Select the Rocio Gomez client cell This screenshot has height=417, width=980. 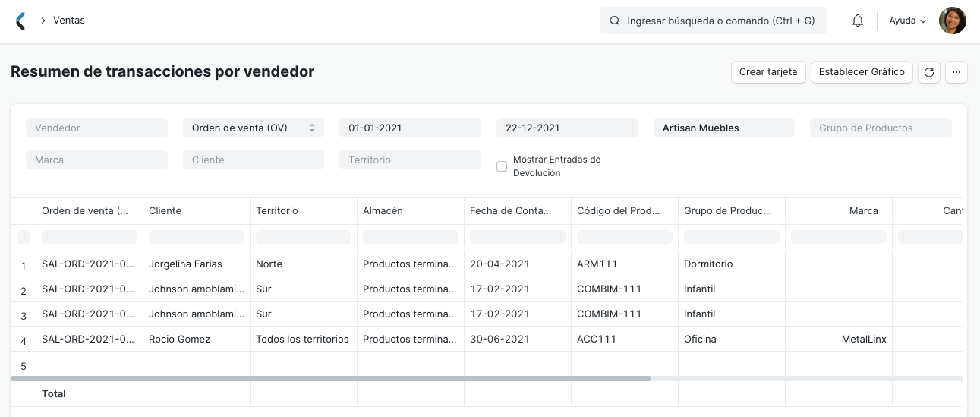coord(197,339)
